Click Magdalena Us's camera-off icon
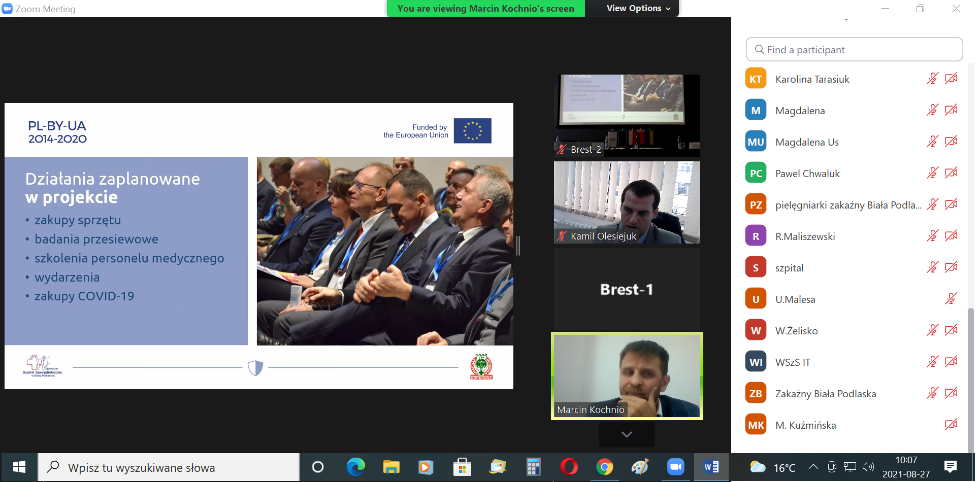This screenshot has width=980, height=482. [951, 142]
